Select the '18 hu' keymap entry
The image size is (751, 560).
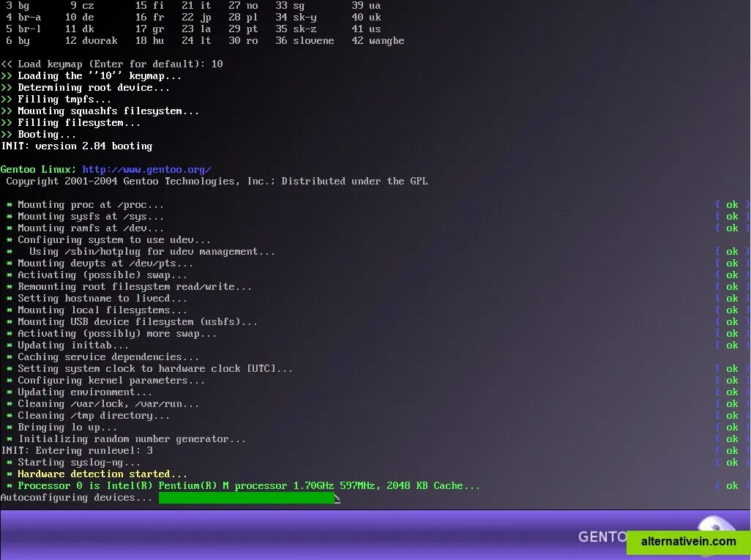point(149,41)
